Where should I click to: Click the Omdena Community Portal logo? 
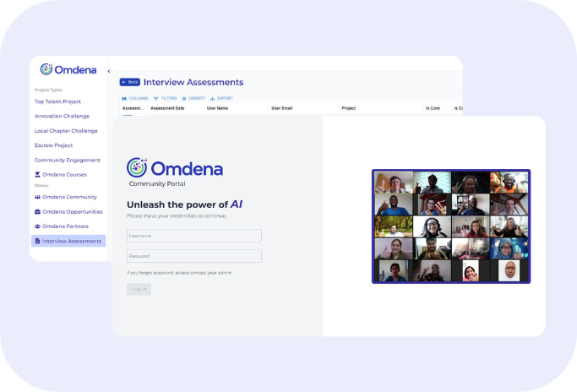(175, 171)
